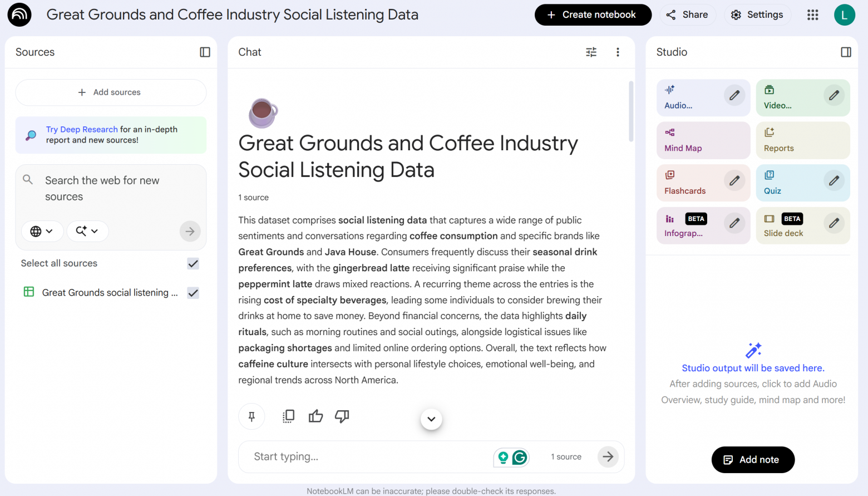
Task: Uncheck Great Grounds social listening source
Action: tap(193, 293)
